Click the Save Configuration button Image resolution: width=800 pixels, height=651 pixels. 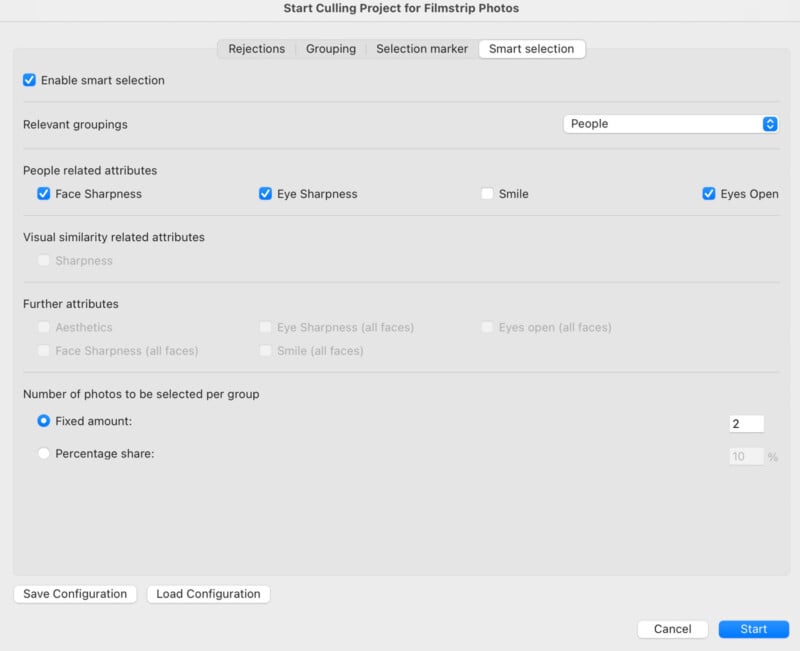click(x=74, y=593)
